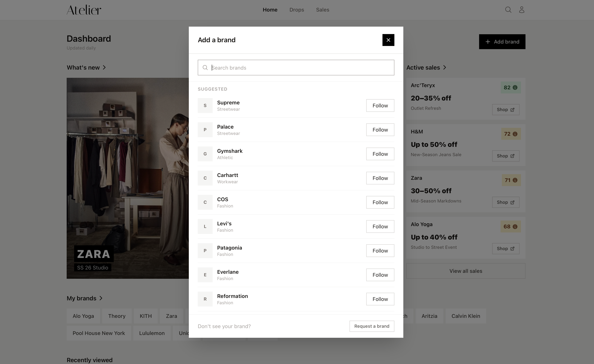Click the Search brands input field

(x=296, y=68)
